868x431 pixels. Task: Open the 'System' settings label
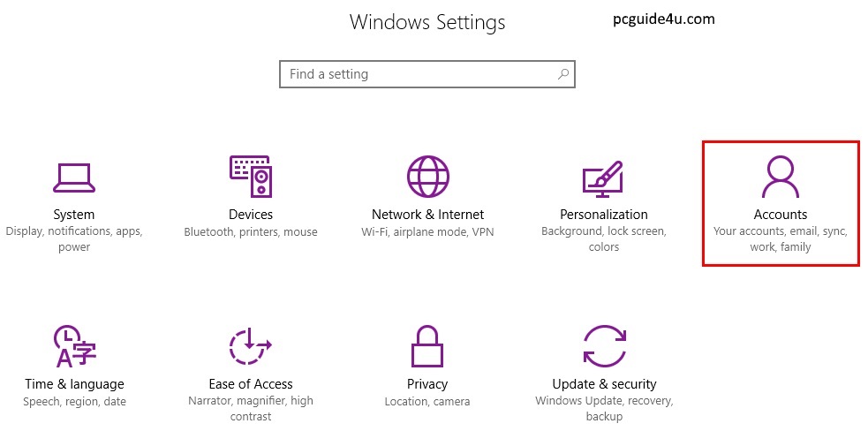[74, 215]
